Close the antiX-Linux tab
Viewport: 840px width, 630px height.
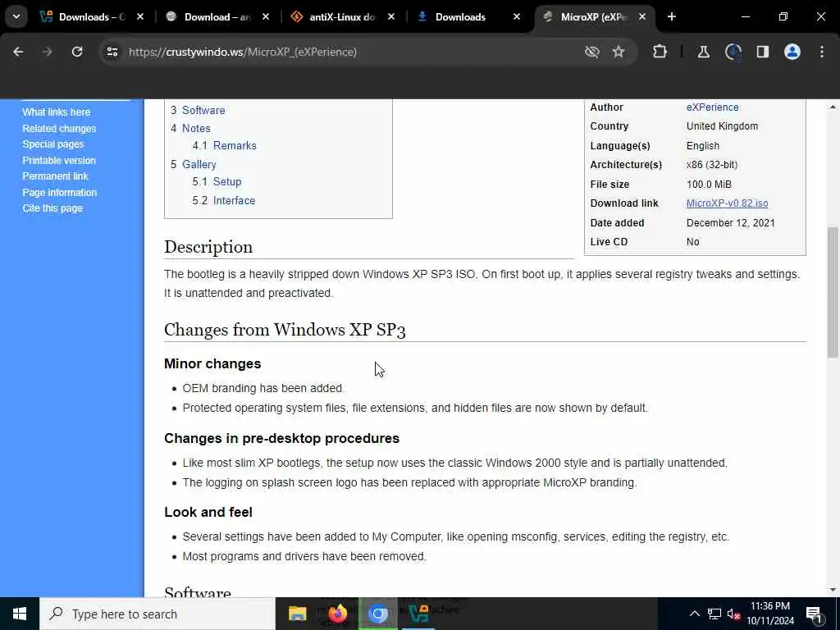391,17
